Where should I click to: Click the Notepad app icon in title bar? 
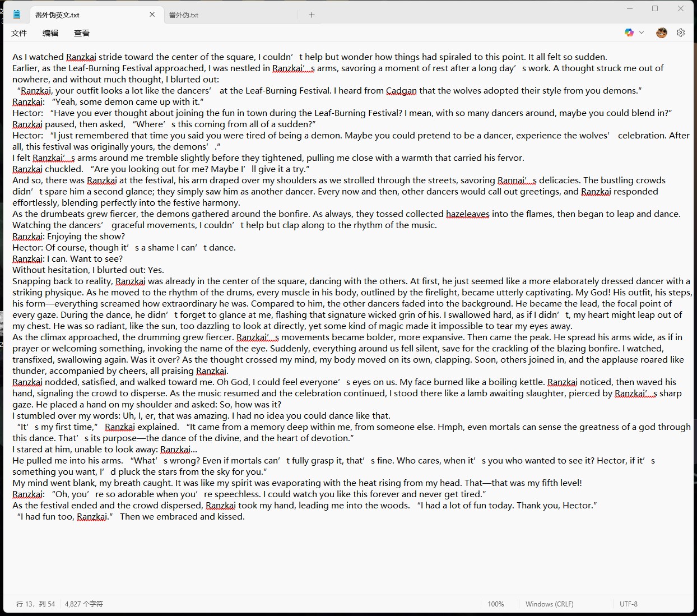pos(17,15)
